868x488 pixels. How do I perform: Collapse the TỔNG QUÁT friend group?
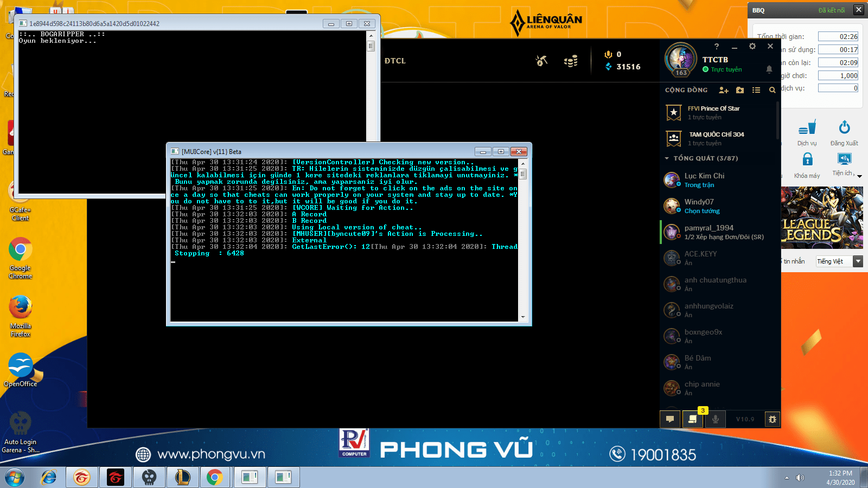(x=667, y=158)
